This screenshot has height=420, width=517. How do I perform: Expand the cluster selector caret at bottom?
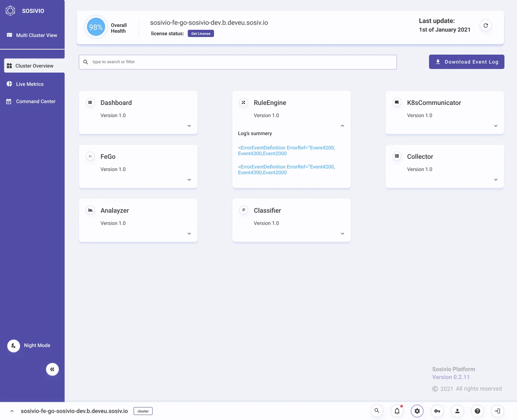coord(12,411)
